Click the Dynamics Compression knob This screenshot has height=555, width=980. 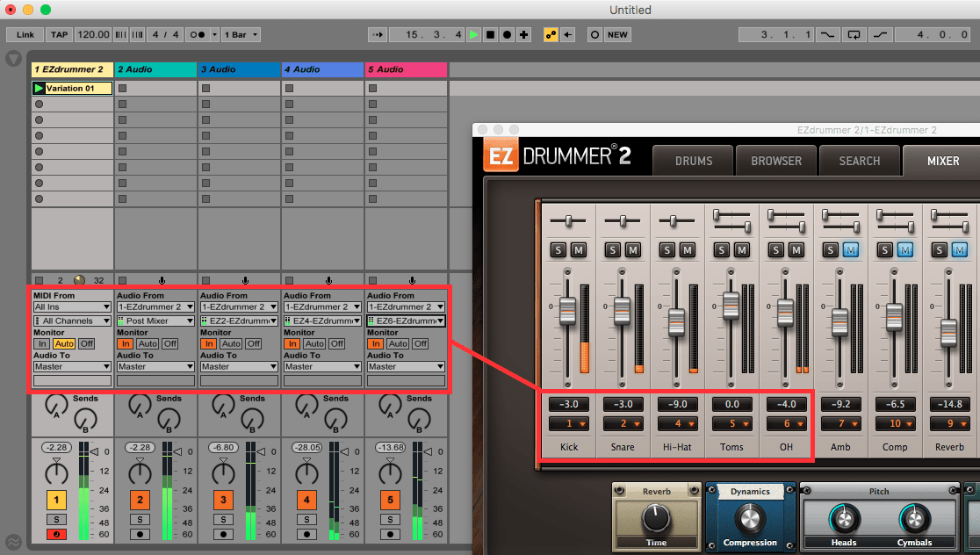pyautogui.click(x=749, y=518)
